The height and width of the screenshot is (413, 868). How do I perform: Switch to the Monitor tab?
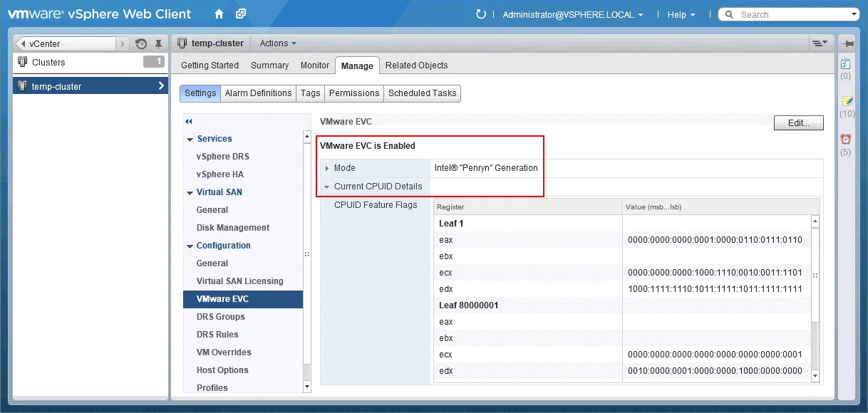[314, 66]
